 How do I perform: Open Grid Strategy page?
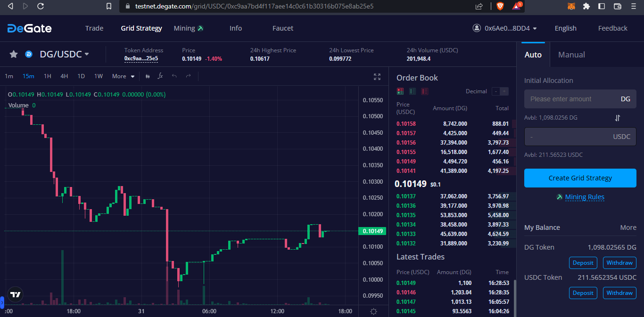(x=141, y=28)
